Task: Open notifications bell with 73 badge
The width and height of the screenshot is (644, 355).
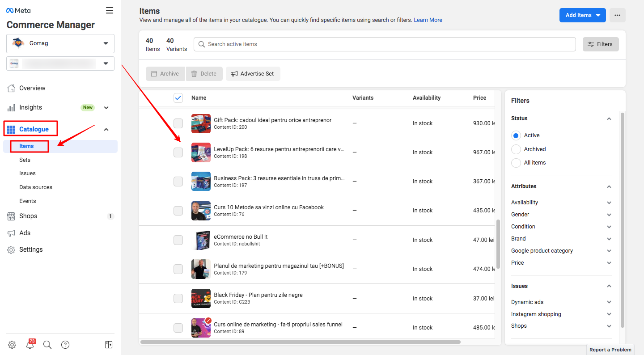Action: click(30, 344)
